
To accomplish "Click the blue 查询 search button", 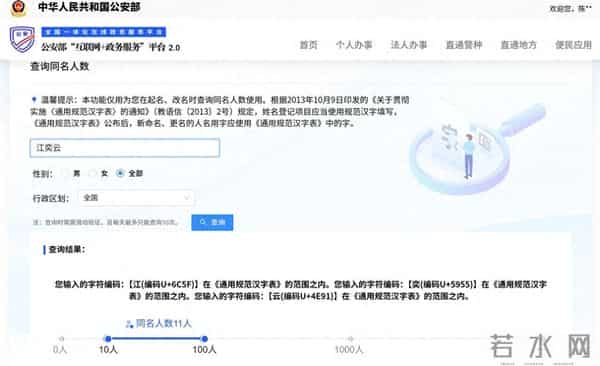I will 212,222.
